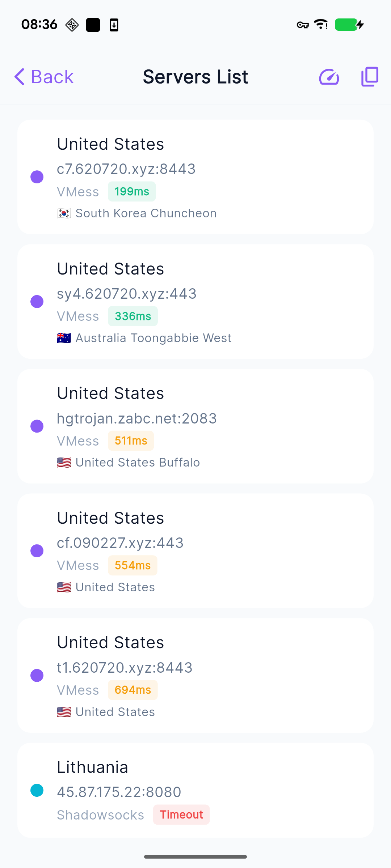The width and height of the screenshot is (391, 868).
Task: Tap the 199ms latency badge
Action: [132, 191]
